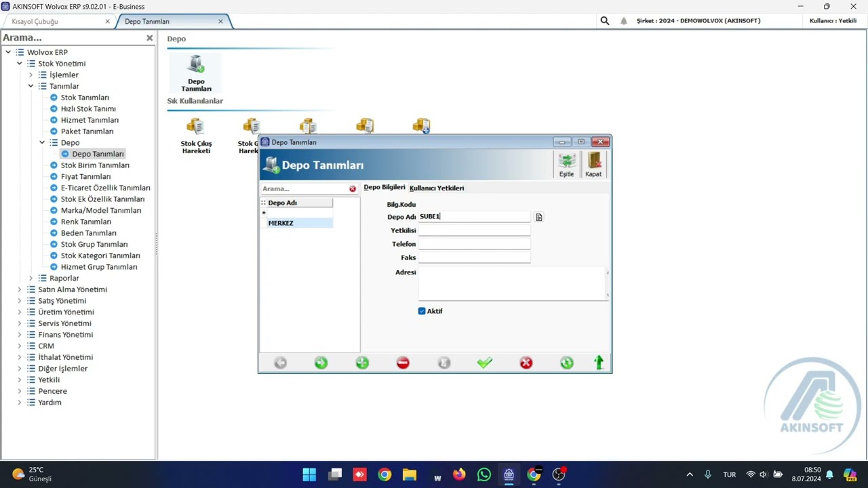Go to the previous record with the gray back arrow

[280, 363]
